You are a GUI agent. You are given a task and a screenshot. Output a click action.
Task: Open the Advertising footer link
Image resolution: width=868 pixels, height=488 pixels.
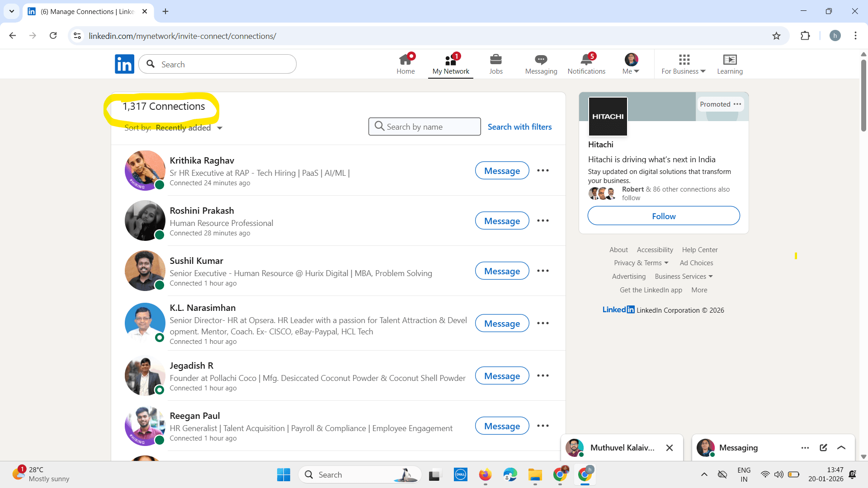click(628, 277)
